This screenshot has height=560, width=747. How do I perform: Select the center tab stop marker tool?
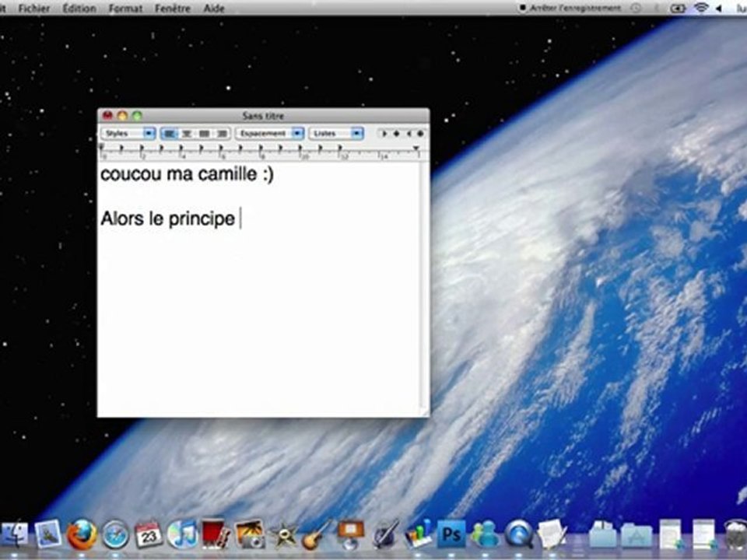point(396,134)
